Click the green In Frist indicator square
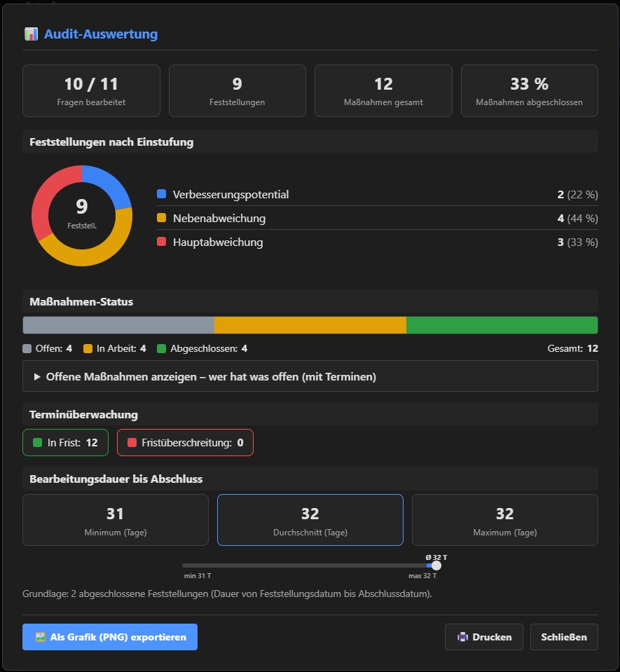The height and width of the screenshot is (672, 620). tap(38, 442)
